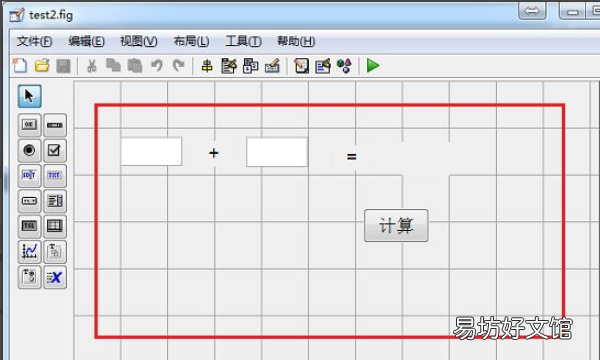Click the double-arrow button in title bar

(532, 11)
